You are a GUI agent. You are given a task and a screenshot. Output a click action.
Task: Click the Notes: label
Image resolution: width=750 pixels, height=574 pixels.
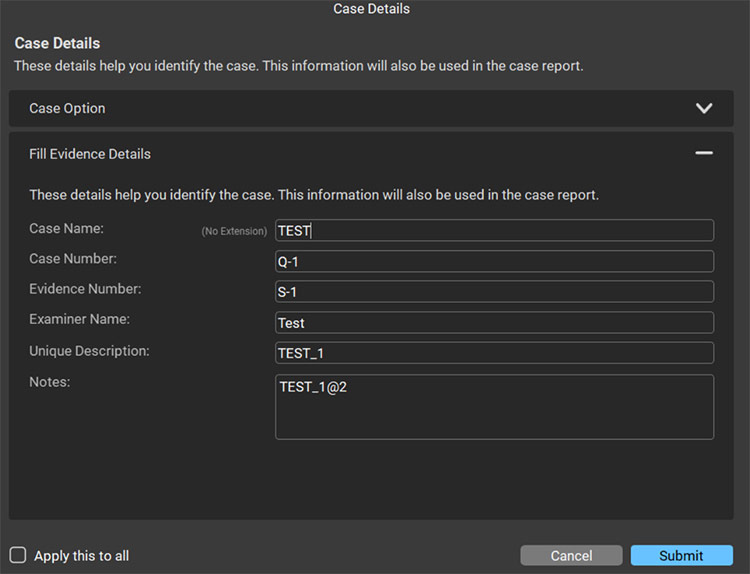click(50, 382)
